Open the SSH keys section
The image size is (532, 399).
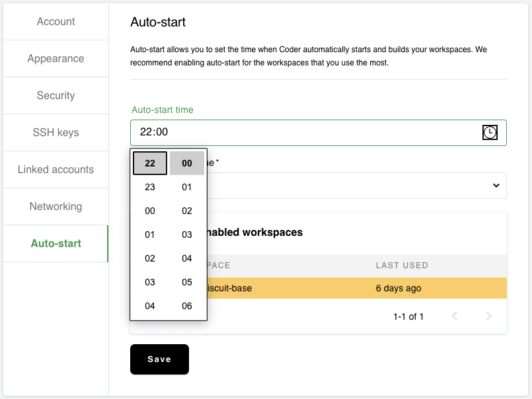56,132
